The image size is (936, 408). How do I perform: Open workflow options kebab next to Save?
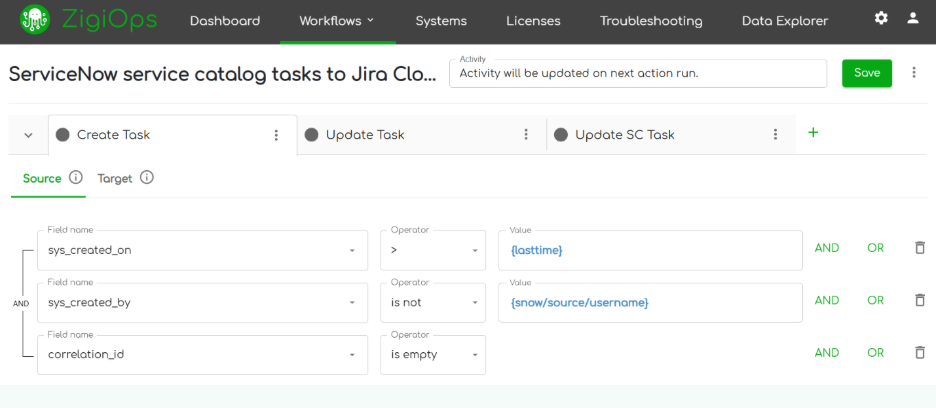point(914,73)
